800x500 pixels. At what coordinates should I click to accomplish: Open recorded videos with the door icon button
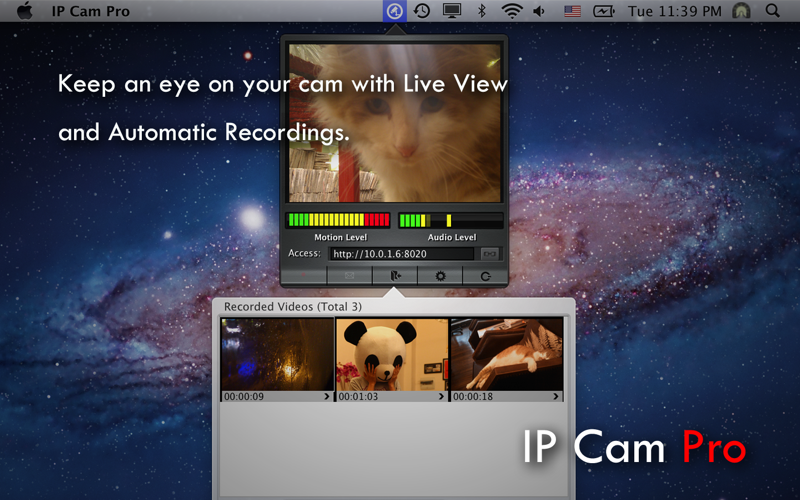pyautogui.click(x=395, y=276)
